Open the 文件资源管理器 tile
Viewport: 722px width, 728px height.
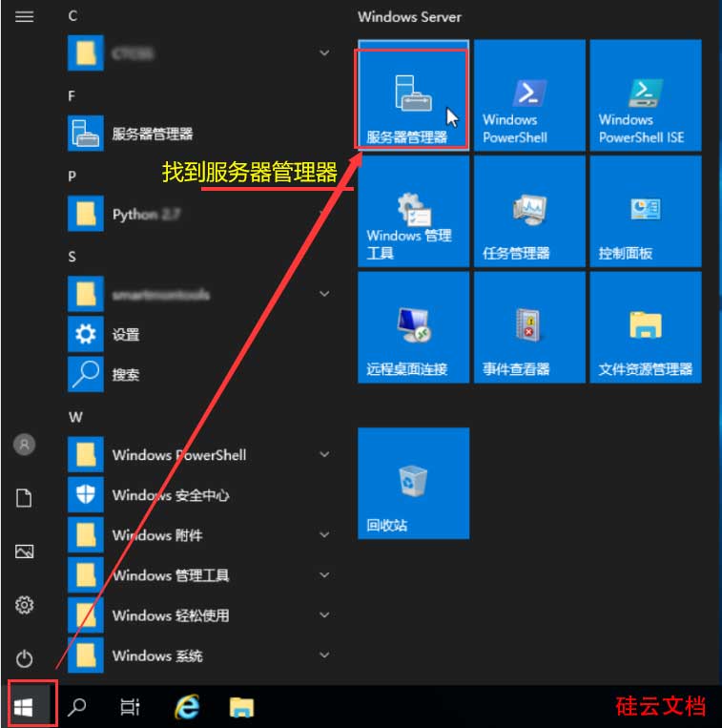[646, 328]
